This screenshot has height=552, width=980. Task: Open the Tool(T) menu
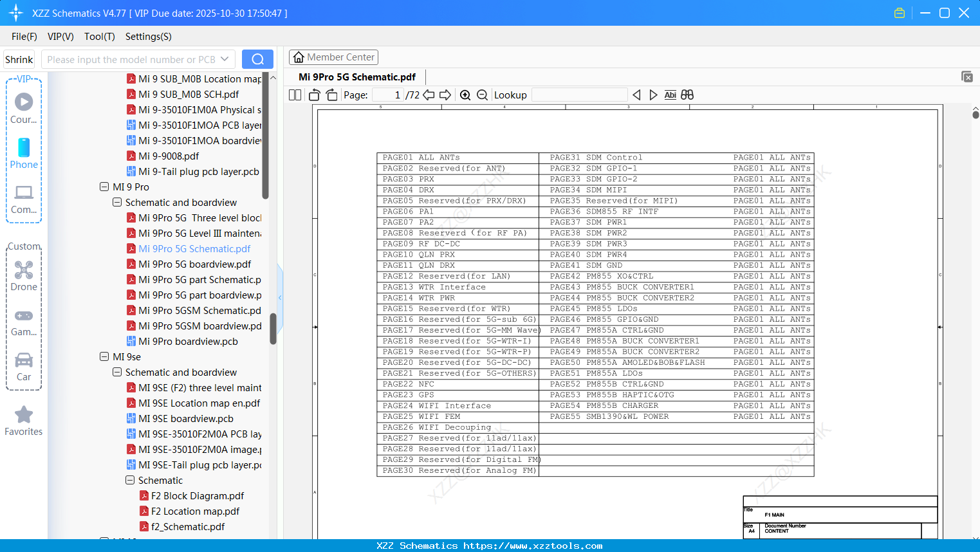click(x=100, y=37)
